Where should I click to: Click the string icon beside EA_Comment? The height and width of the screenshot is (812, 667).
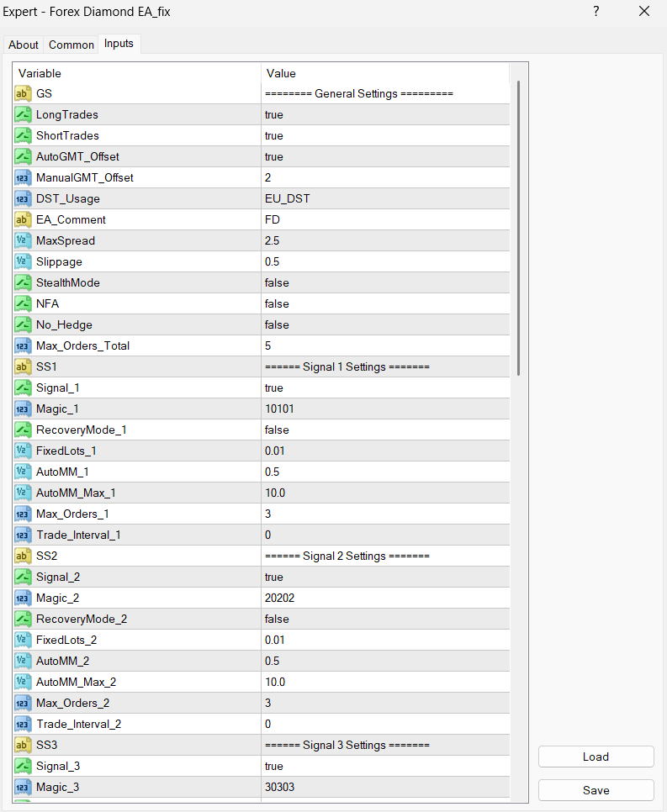point(24,219)
